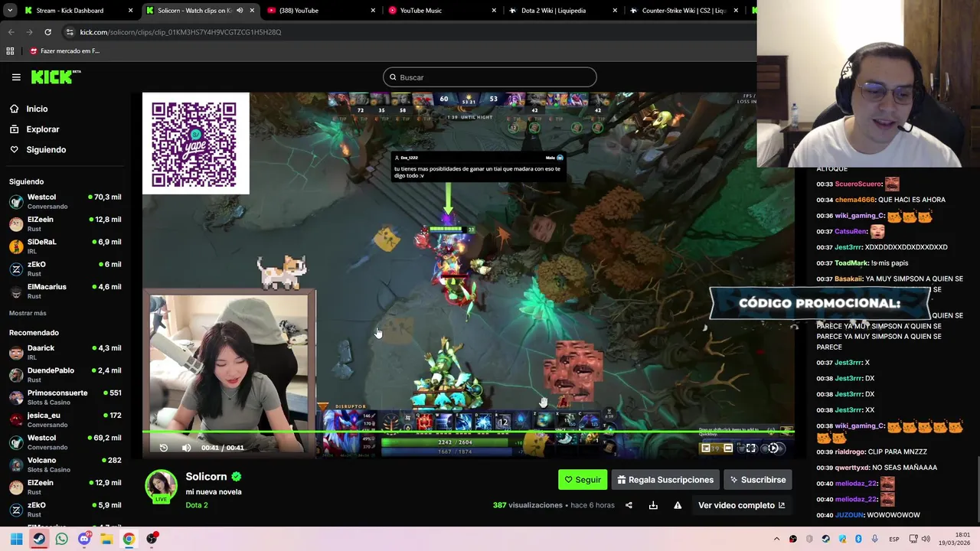980x551 pixels.
Task: Mute the clip with the volume icon
Action: pyautogui.click(x=186, y=448)
